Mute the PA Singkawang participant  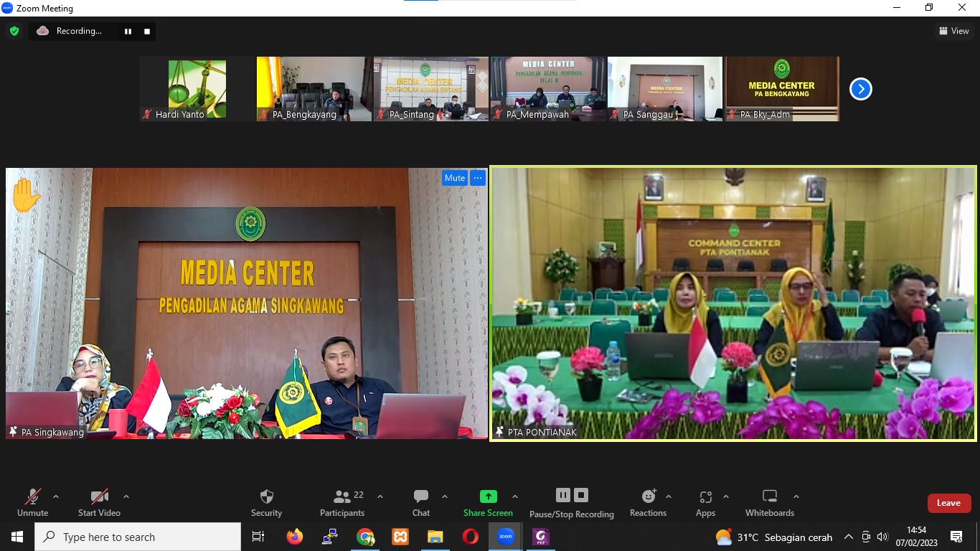coord(454,178)
